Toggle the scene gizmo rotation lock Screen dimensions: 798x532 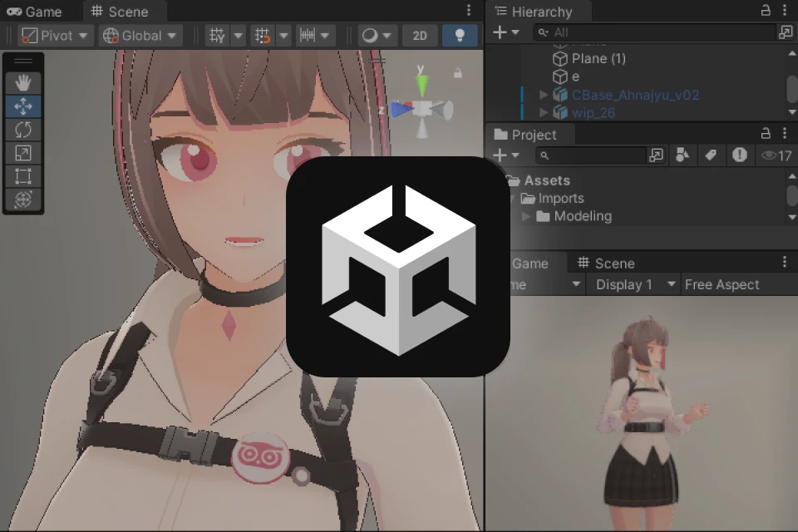click(x=457, y=73)
